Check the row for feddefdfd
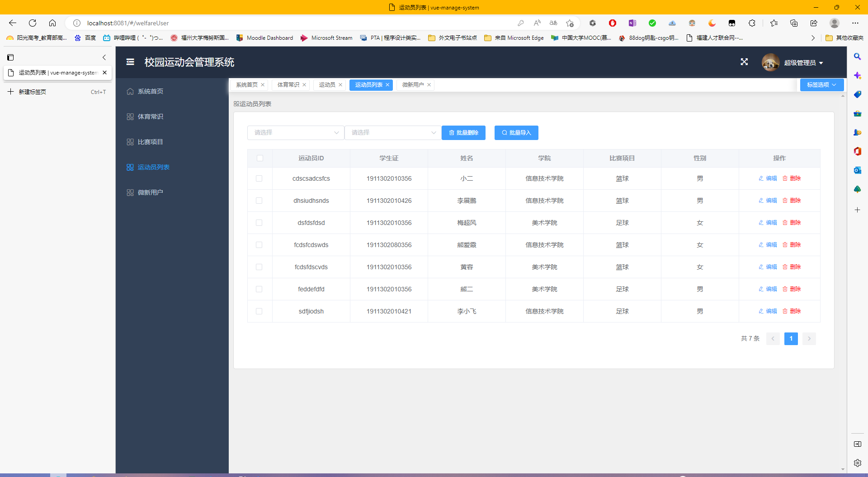 (x=259, y=289)
